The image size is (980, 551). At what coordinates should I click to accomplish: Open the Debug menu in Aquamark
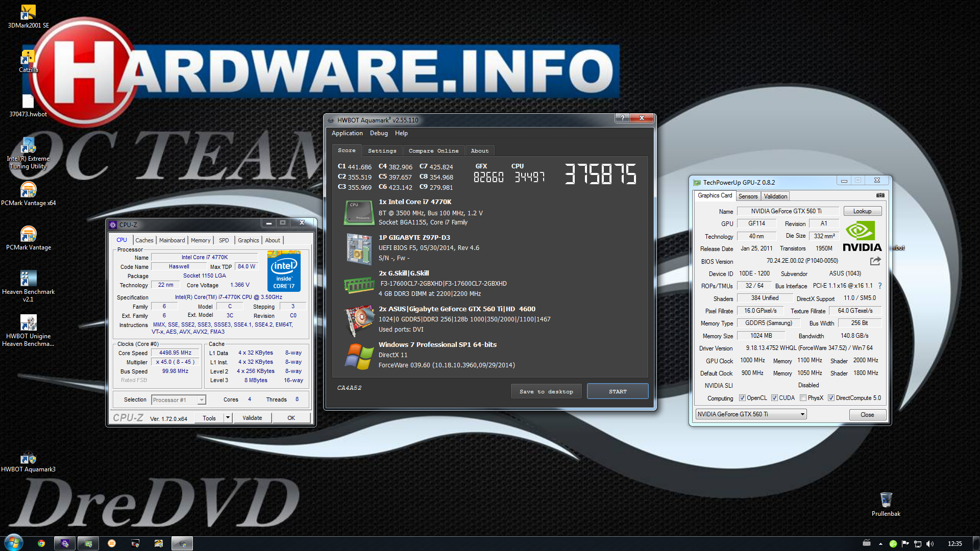pyautogui.click(x=379, y=133)
